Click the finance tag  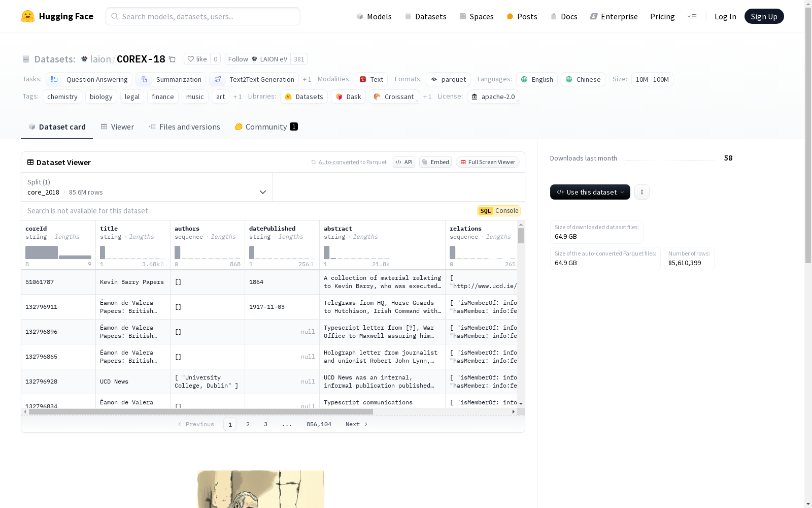coord(163,97)
